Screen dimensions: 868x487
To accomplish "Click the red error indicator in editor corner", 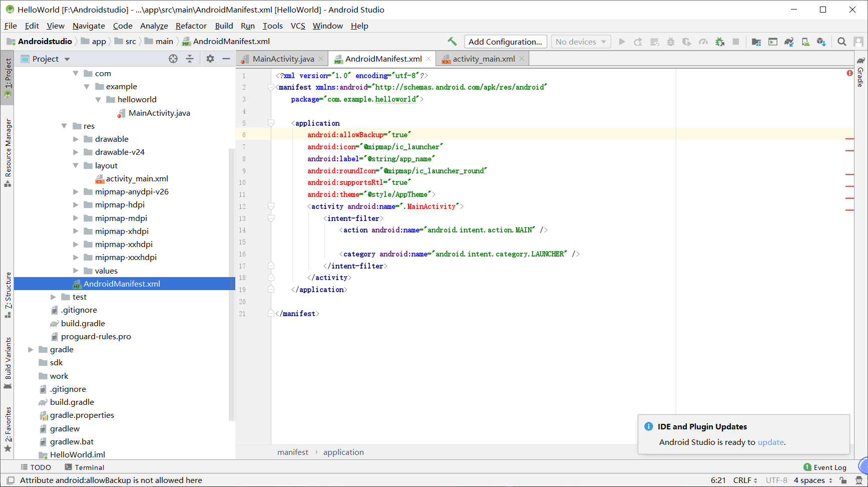I will point(849,73).
